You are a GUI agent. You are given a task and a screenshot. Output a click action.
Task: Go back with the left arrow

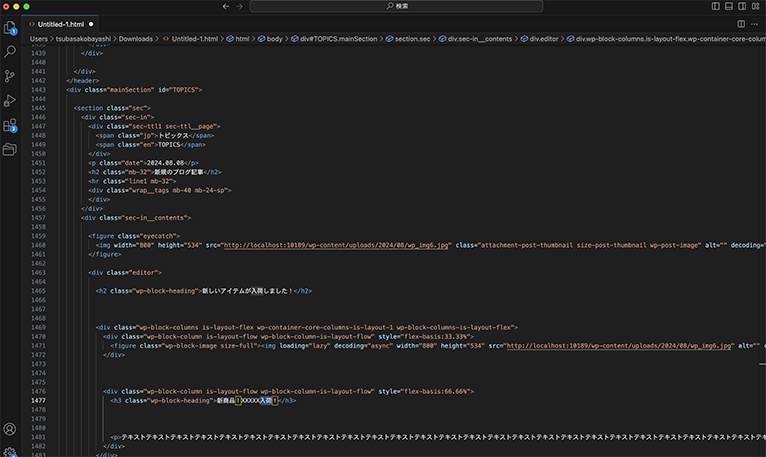(225, 6)
